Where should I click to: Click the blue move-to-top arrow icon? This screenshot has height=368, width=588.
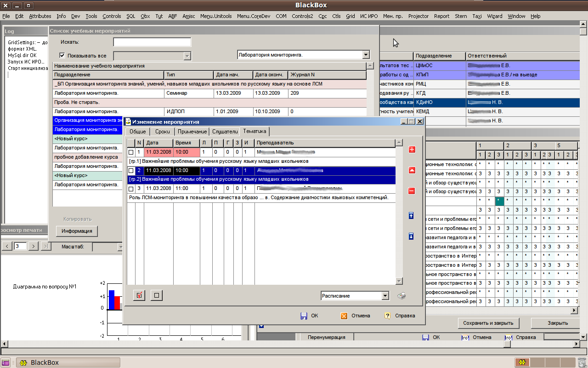[x=411, y=216]
